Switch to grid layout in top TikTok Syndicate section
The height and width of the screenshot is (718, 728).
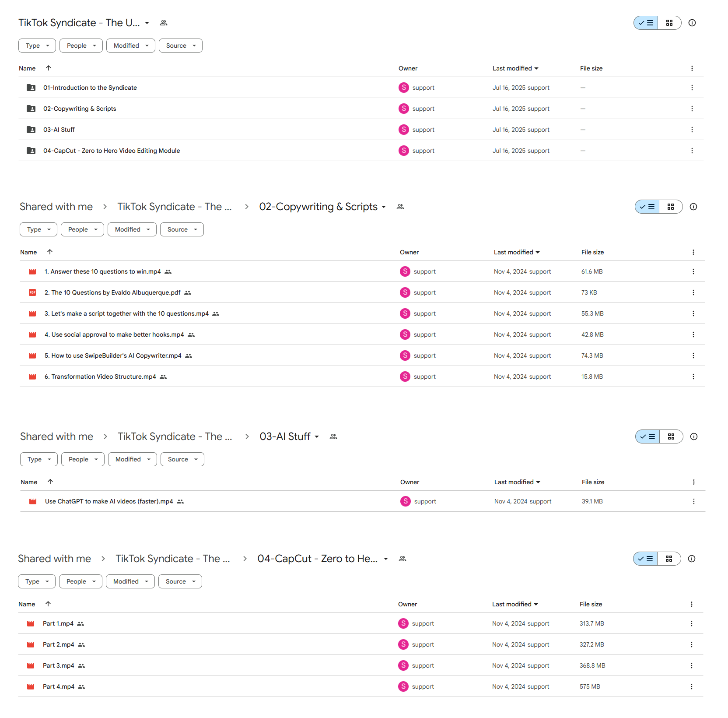(669, 23)
